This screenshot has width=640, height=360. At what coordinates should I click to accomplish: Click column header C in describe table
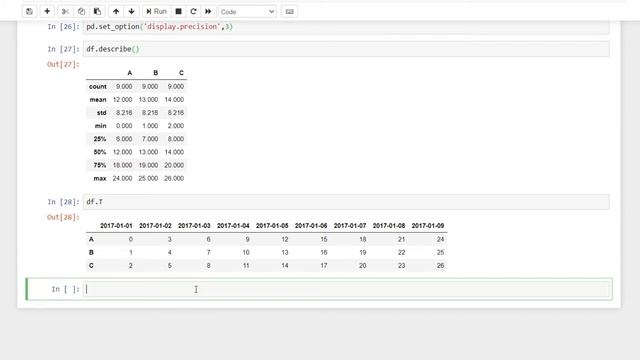click(x=181, y=73)
